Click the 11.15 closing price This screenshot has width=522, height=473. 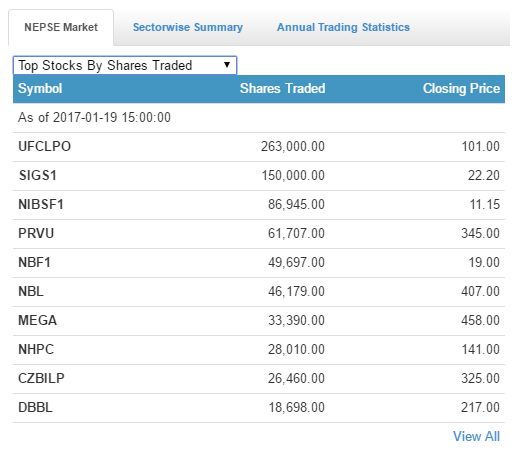(x=485, y=205)
